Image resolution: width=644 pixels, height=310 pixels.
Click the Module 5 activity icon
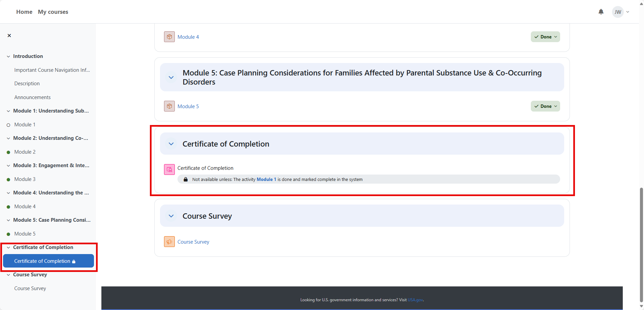click(169, 106)
